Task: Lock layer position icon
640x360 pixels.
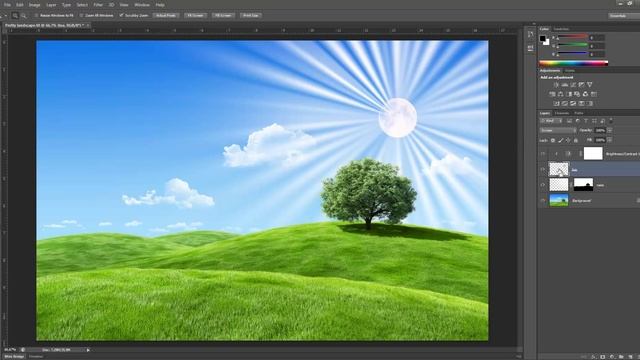Action: coord(568,140)
